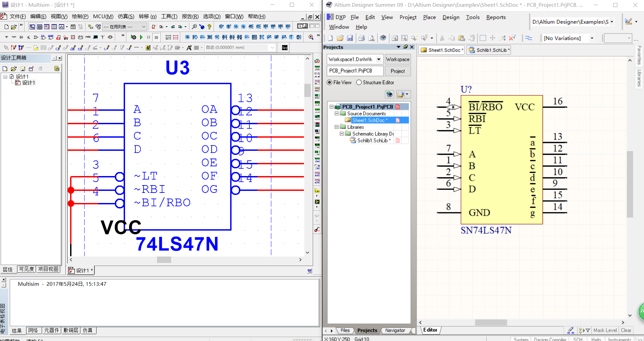Click the Multisim canvas horizontal scrollbar thumb

[x=164, y=260]
